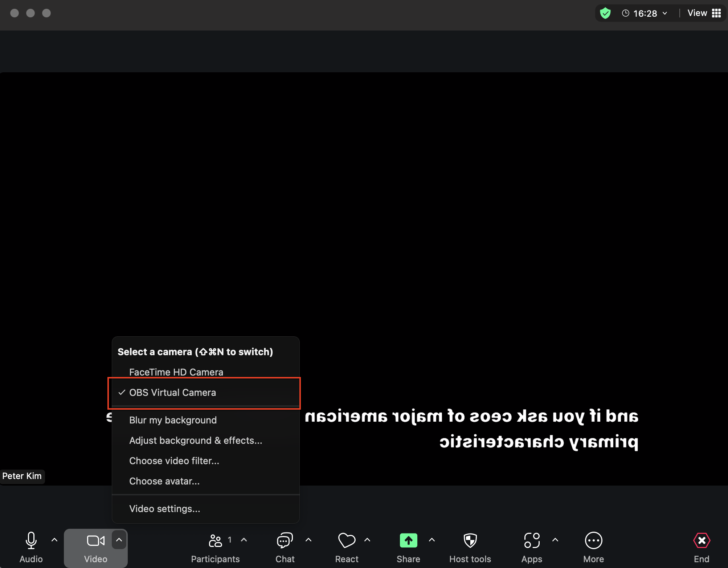Viewport: 728px width, 568px height.
Task: Toggle Blur my background
Action: [x=173, y=420]
